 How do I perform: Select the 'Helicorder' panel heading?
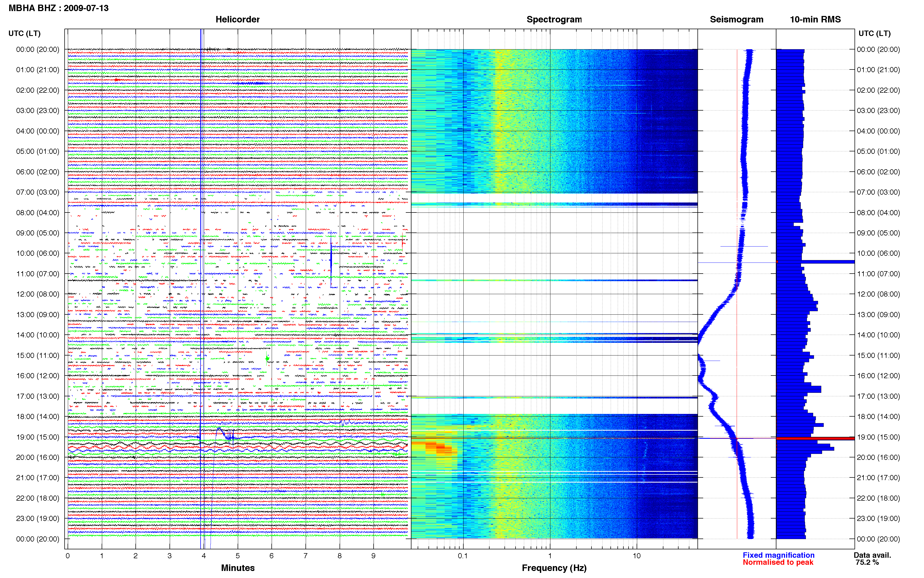(237, 19)
